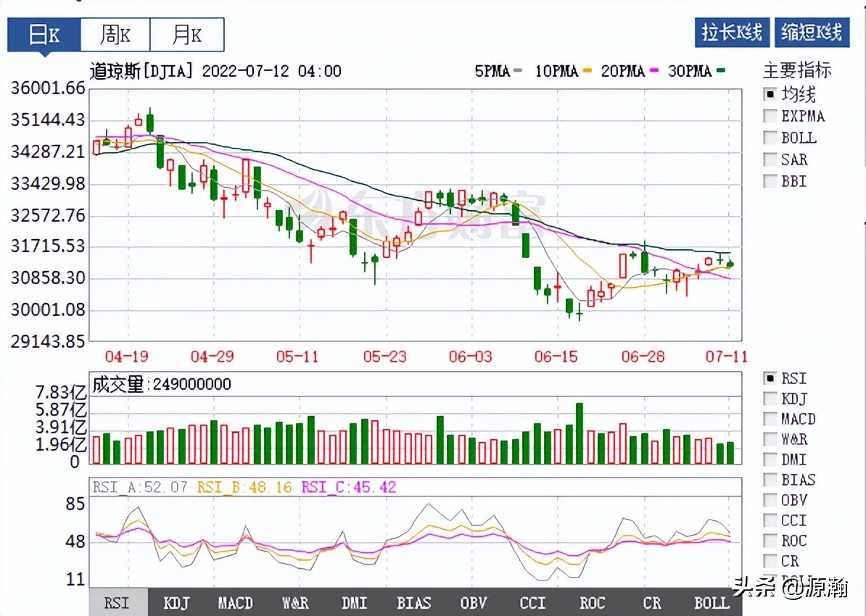
Task: Click the 拉长K线 button
Action: [x=732, y=32]
